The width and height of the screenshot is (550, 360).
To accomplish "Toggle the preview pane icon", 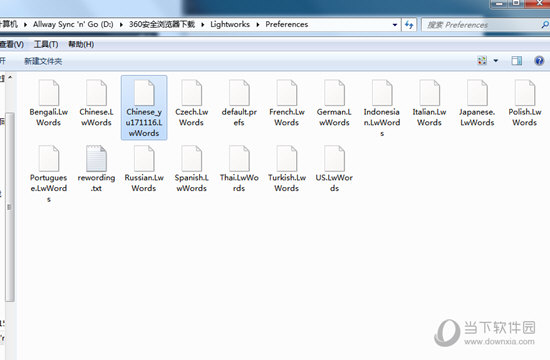I will [516, 61].
